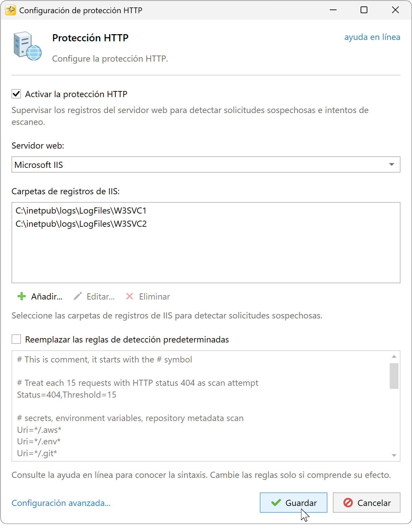This screenshot has height=532, width=412.
Task: Open the ayuda en línea link
Action: point(372,37)
